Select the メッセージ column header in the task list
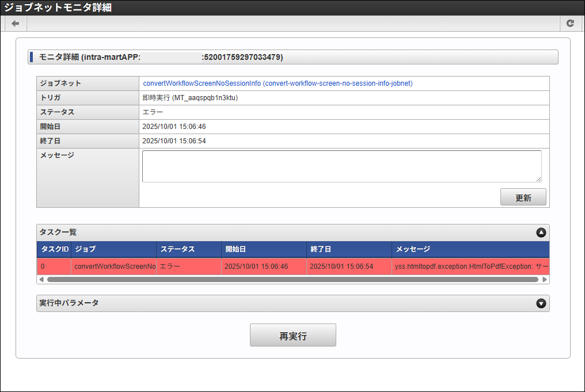Viewport: 585px width, 392px height. (x=470, y=249)
